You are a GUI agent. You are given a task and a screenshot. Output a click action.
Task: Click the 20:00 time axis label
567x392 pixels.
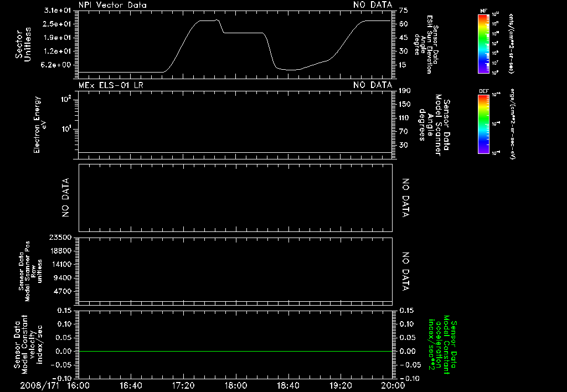click(393, 385)
